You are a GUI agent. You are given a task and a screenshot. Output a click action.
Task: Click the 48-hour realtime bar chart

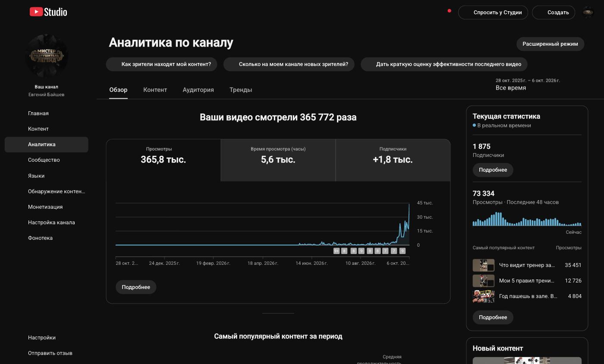pyautogui.click(x=527, y=219)
